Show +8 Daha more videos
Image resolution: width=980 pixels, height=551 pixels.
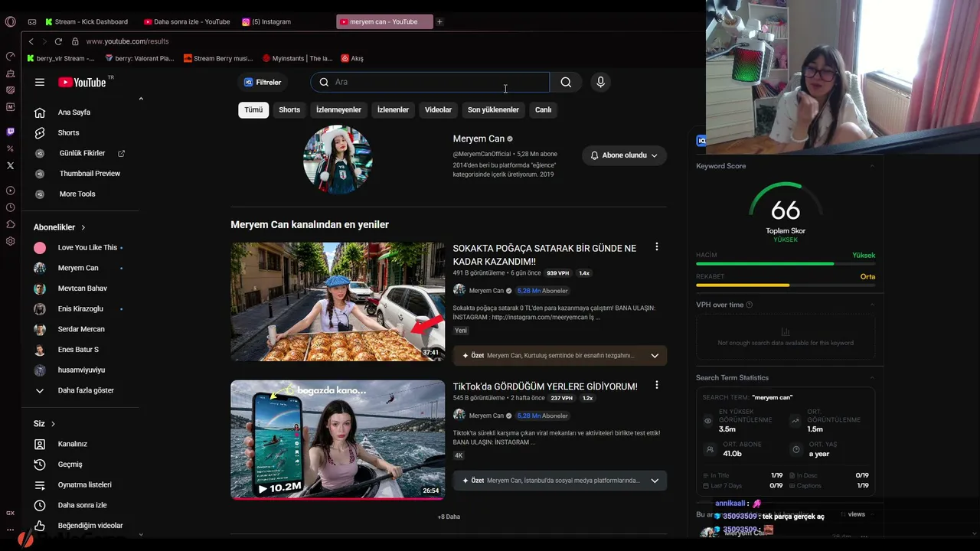tap(449, 517)
